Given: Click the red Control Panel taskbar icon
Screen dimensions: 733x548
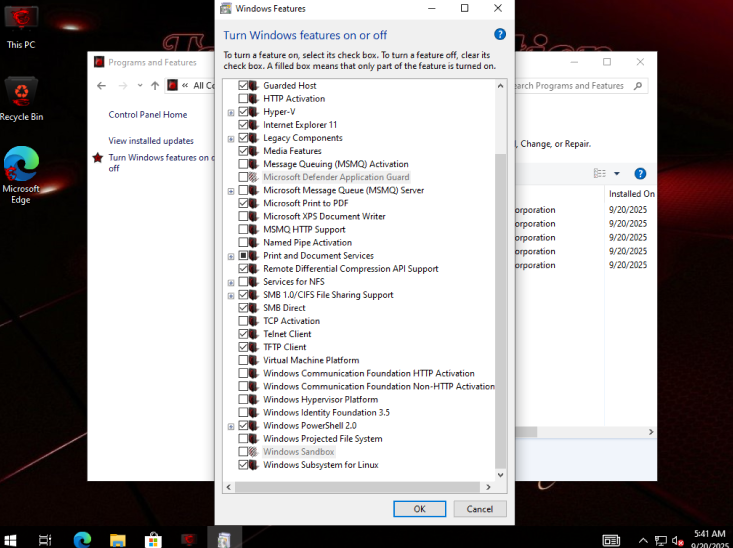Looking at the screenshot, I should coord(189,539).
